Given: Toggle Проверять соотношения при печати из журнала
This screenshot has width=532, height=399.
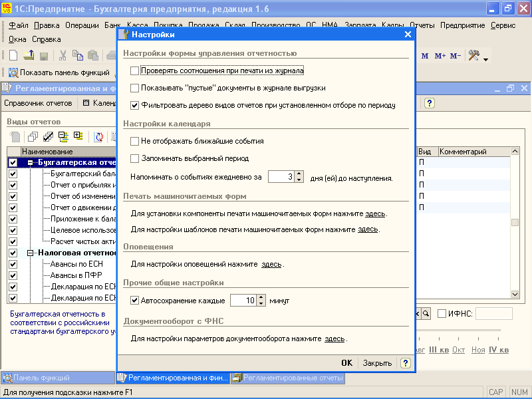Looking at the screenshot, I should pyautogui.click(x=135, y=70).
